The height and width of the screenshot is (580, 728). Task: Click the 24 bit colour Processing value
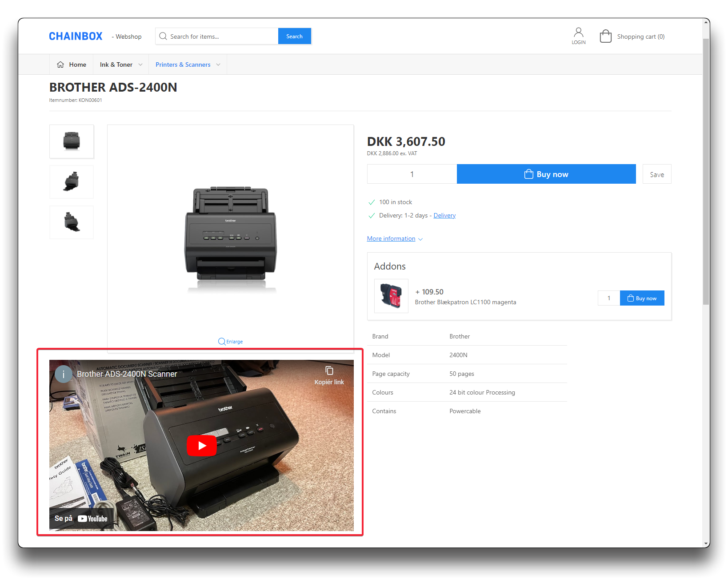482,392
